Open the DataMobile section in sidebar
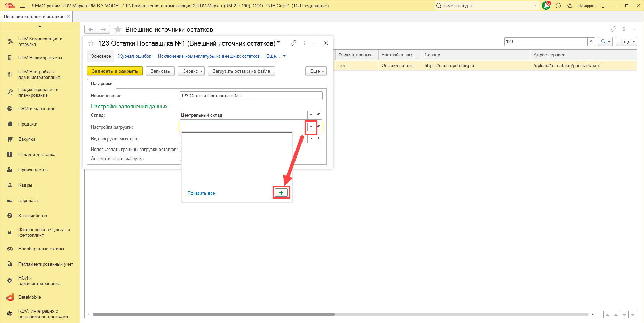 [x=30, y=297]
